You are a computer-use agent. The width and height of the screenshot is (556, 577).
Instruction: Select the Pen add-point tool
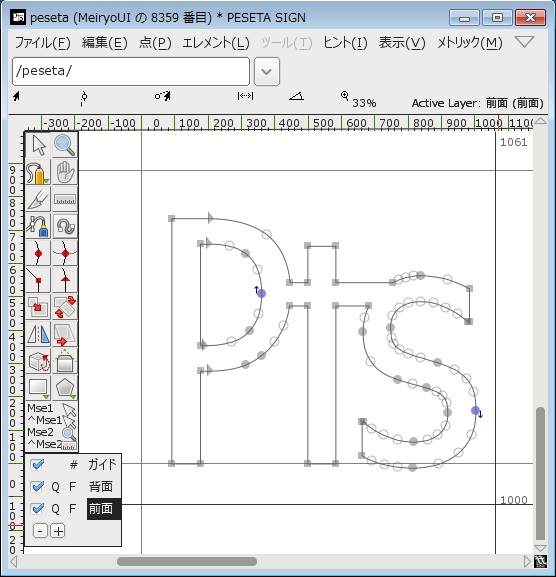pyautogui.click(x=38, y=226)
